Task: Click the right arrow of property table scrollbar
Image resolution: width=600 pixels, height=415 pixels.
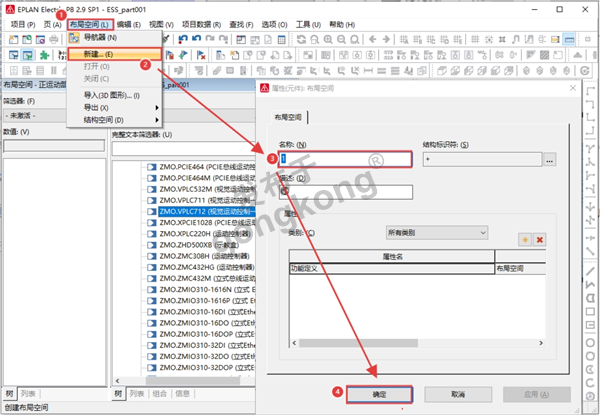Action: 541,343
